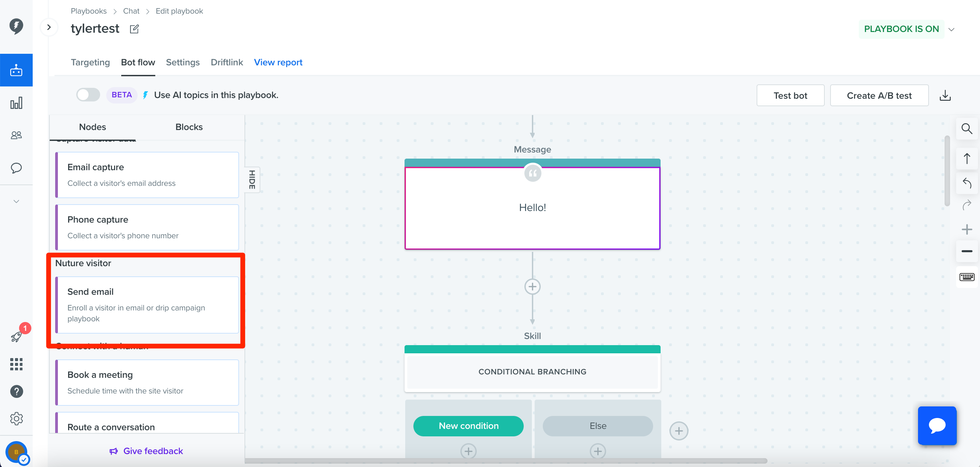The height and width of the screenshot is (467, 980).
Task: Redo change with redo arrow
Action: click(x=967, y=205)
